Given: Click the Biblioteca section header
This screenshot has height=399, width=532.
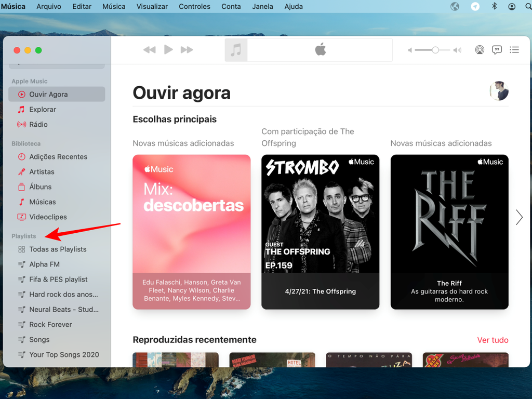Looking at the screenshot, I should coord(26,143).
